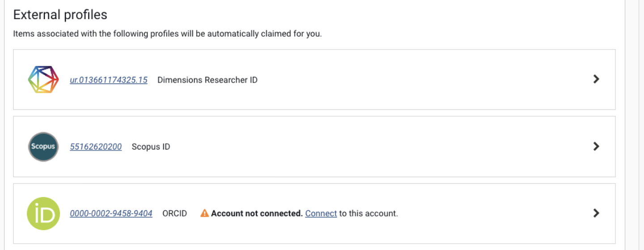Screen dimensions: 644x250
Task: Click the Account not connected warning text
Action: tap(257, 214)
